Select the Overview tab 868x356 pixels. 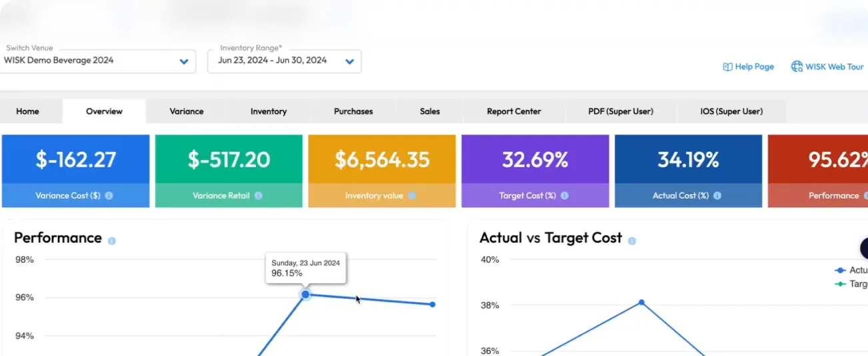coord(104,111)
